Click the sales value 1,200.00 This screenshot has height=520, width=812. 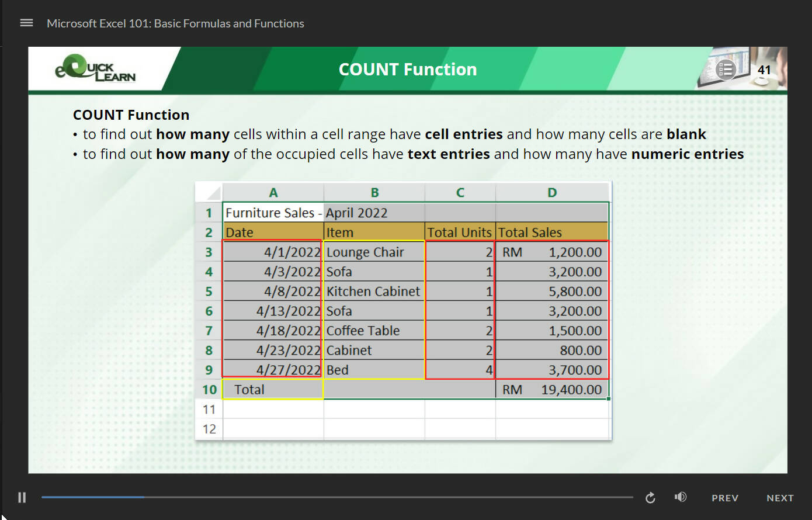pos(552,252)
